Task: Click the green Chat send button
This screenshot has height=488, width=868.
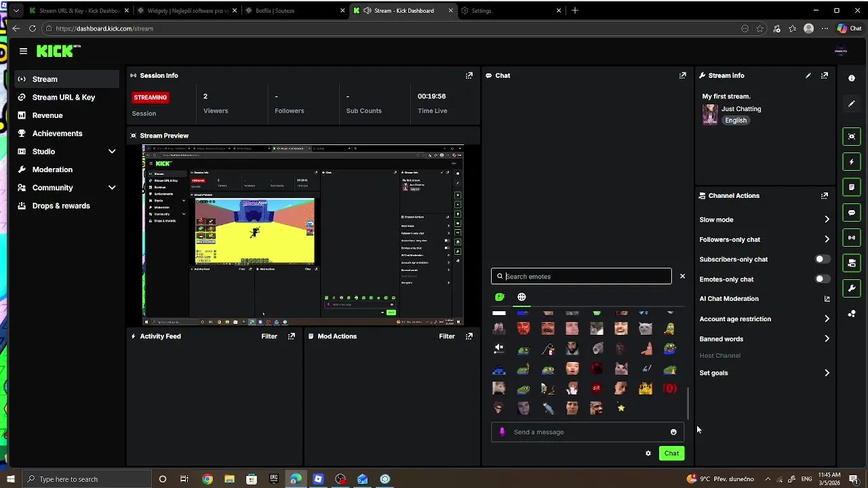Action: [671, 453]
